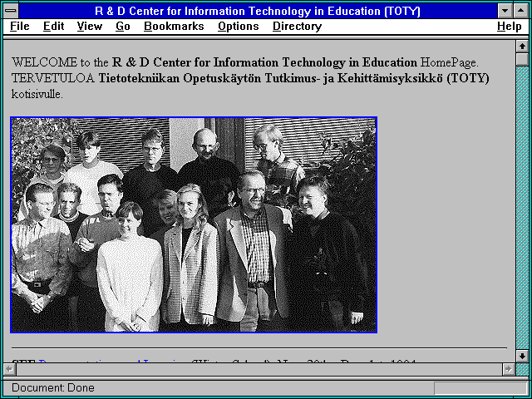This screenshot has width=532, height=399.
Task: Open the Help menu
Action: 510,27
